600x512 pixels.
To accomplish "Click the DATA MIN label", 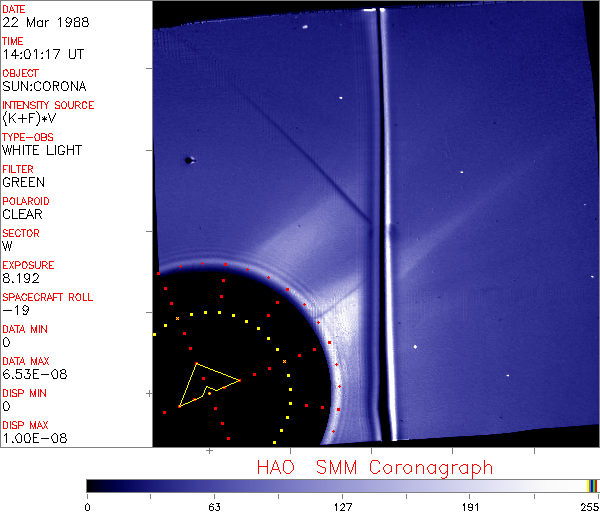I will [25, 329].
